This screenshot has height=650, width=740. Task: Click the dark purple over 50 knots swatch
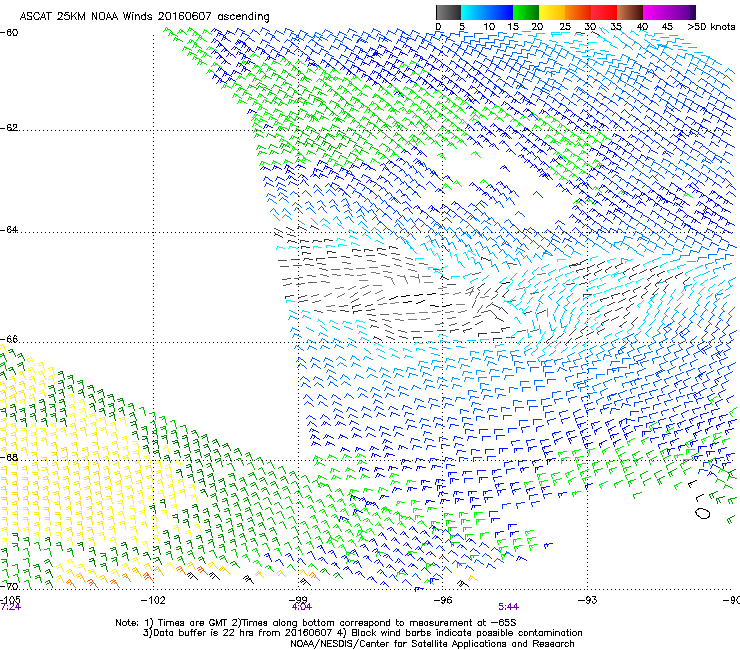point(692,12)
